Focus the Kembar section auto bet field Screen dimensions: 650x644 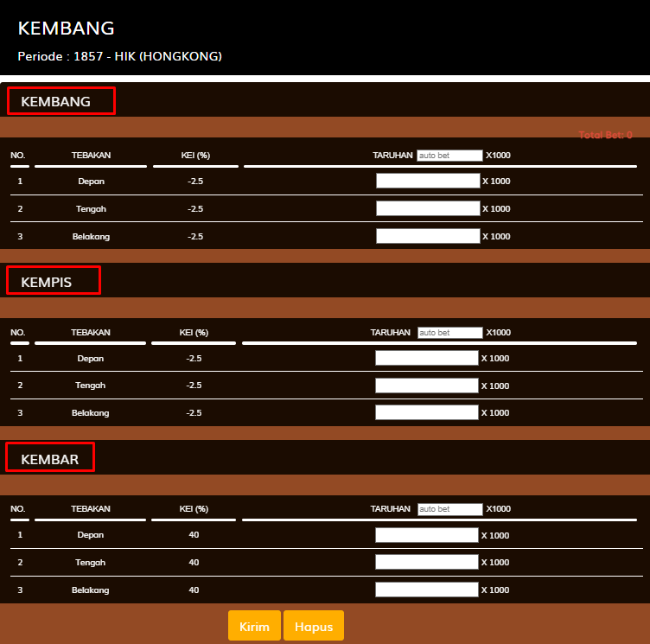449,509
